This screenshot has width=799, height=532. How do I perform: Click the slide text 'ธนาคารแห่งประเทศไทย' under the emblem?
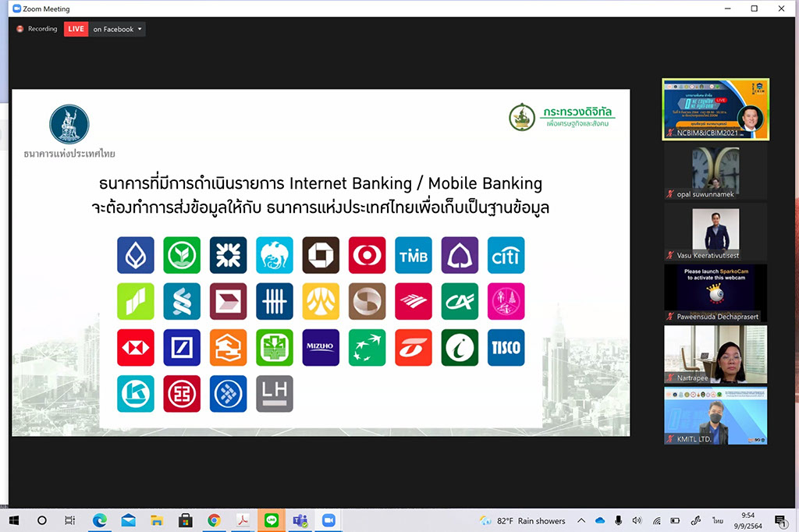[69, 154]
